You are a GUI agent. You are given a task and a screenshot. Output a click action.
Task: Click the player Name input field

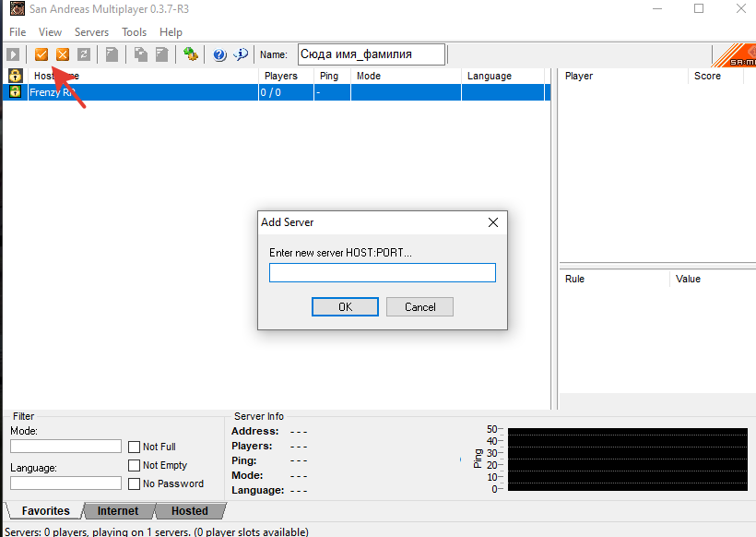372,54
